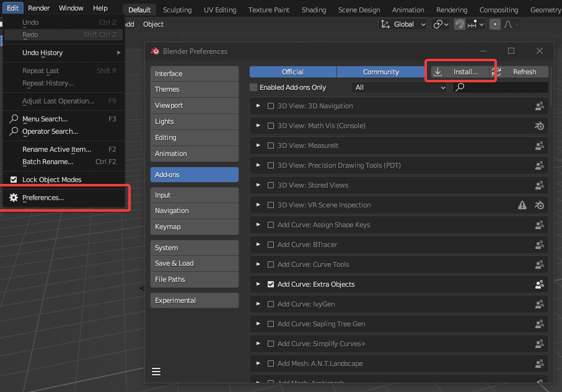Image resolution: width=562 pixels, height=392 pixels.
Task: Filter add-ons by Official
Action: [x=292, y=72]
